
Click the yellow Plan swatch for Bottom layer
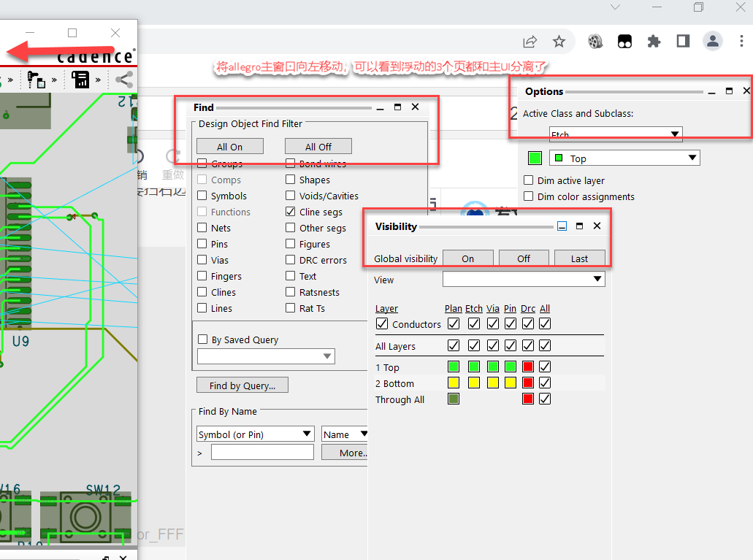point(453,383)
